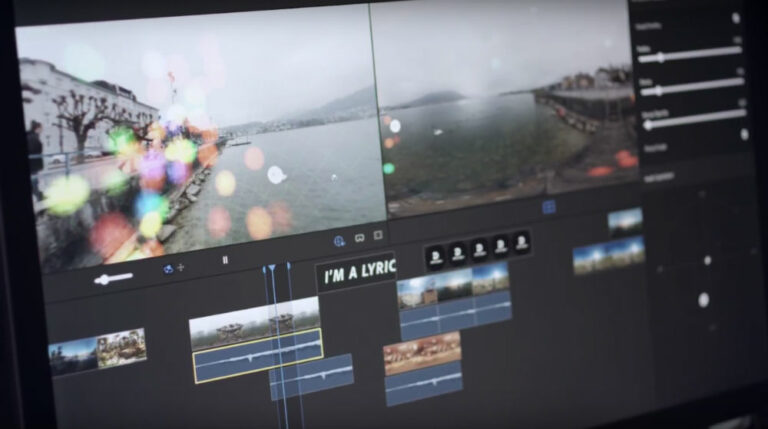Select the foggy tree video clip above the yellow-outlined audio
The height and width of the screenshot is (429, 768).
(255, 322)
